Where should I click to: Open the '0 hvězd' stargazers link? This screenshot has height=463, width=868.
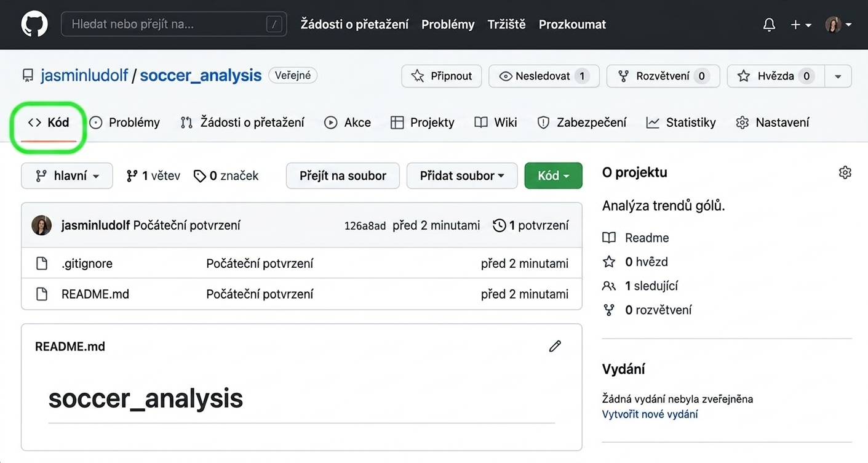(635, 262)
